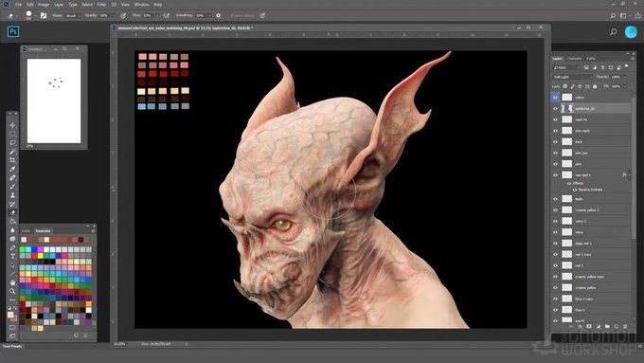Open the Image menu
Screen dimensions: 644x363
click(44, 5)
